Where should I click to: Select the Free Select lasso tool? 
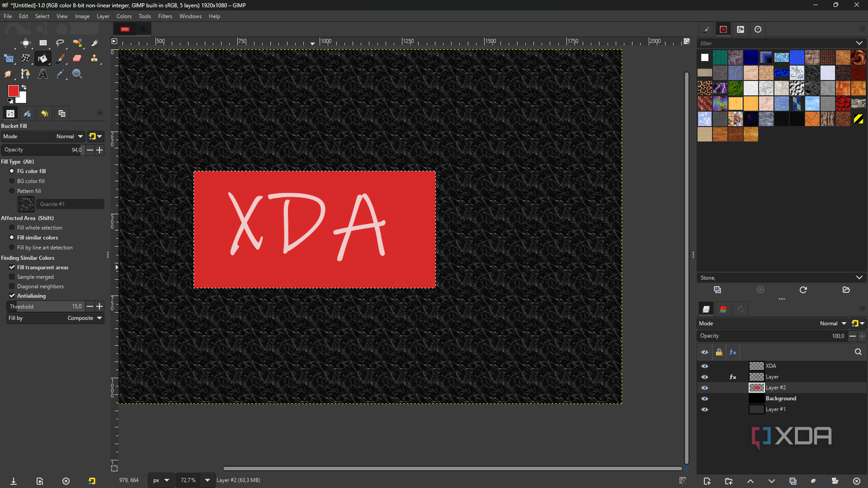pyautogui.click(x=60, y=43)
